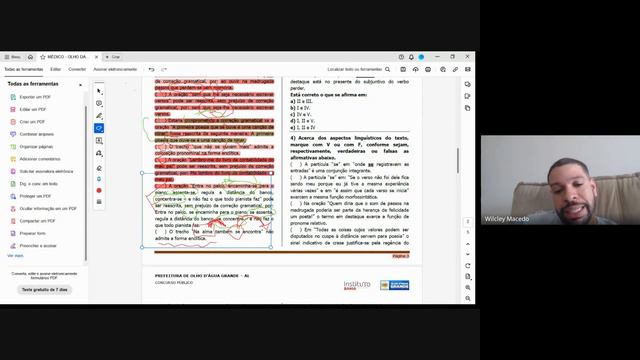Open the red color picker swatch
This screenshot has width=640, height=360.
click(99, 190)
